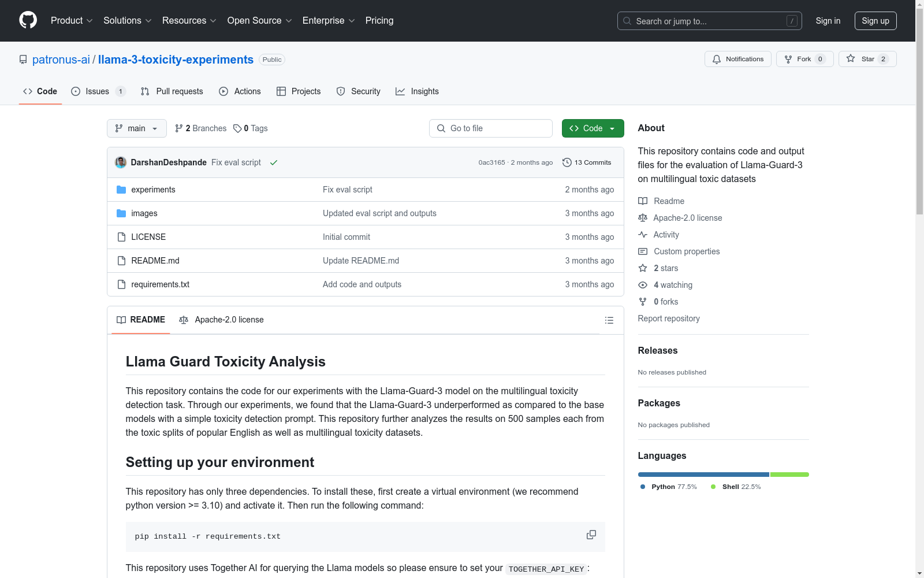Screen dimensions: 924x578
Task: Click Sign in
Action: (x=828, y=21)
